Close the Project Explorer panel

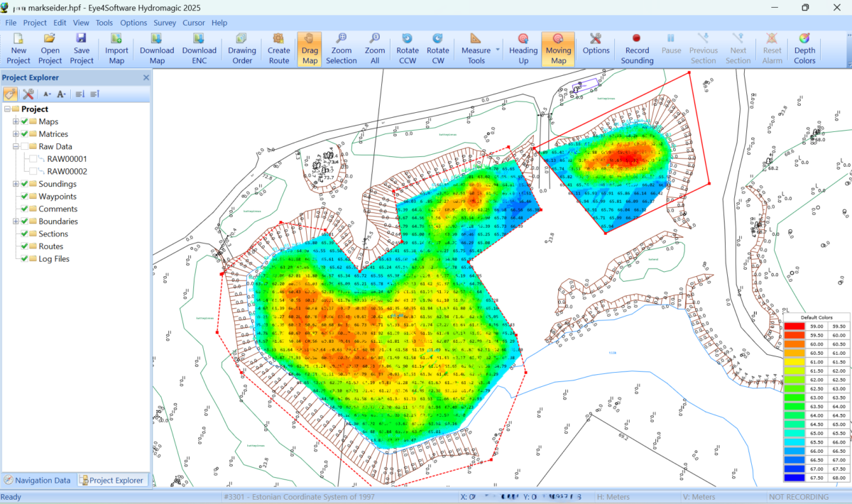[x=146, y=78]
